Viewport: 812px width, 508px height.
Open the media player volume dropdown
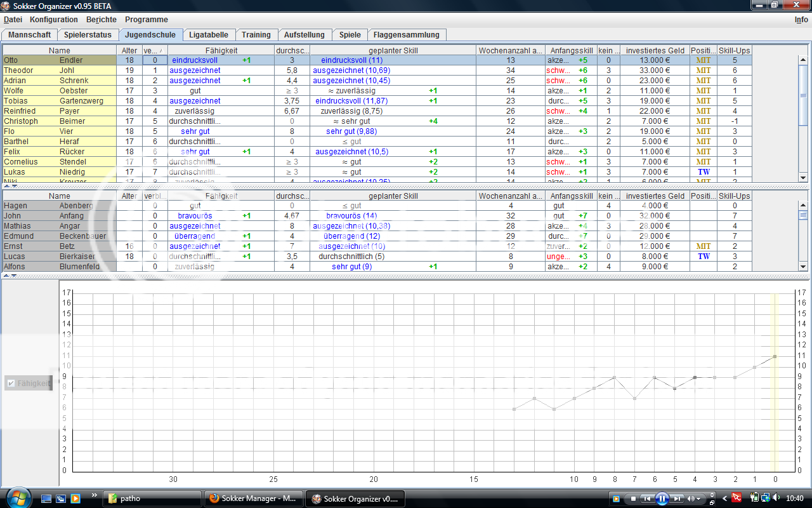695,498
